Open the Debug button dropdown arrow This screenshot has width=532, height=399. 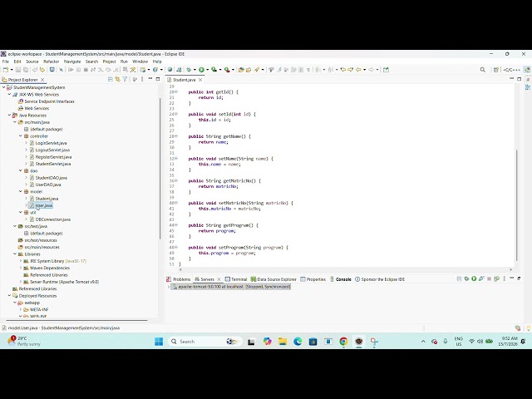pos(195,70)
